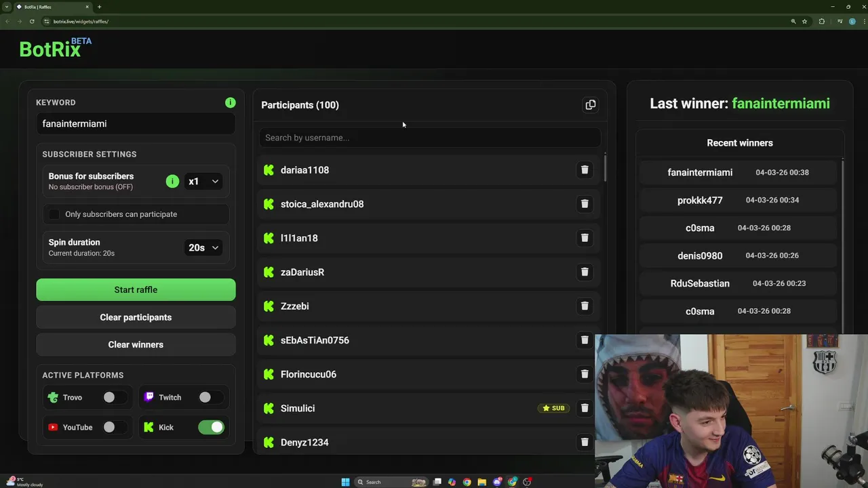Screen dimensions: 868x488
Task: Click participant name Zzzebi
Action: 295,306
